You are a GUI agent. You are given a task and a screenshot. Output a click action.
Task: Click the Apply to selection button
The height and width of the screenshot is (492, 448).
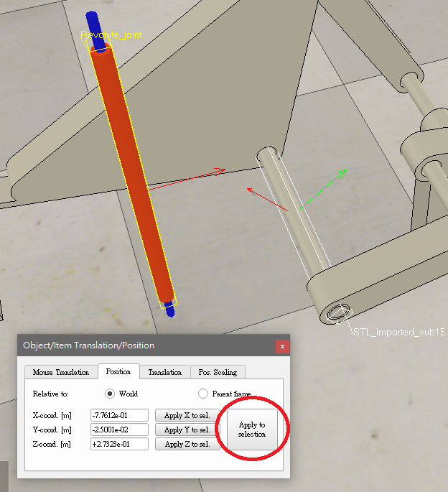pos(251,430)
